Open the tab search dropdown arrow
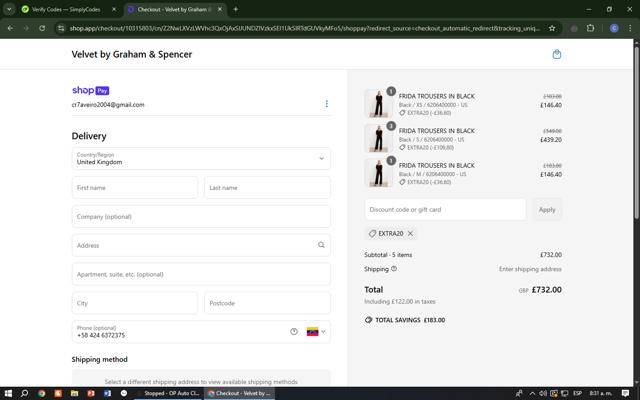This screenshot has width=640, height=400. [x=9, y=9]
